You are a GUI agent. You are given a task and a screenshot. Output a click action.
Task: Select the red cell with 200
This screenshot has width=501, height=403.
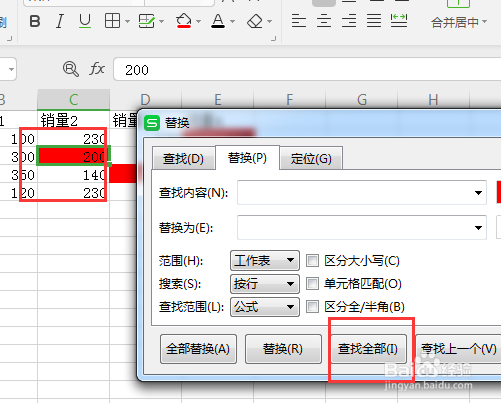[74, 156]
